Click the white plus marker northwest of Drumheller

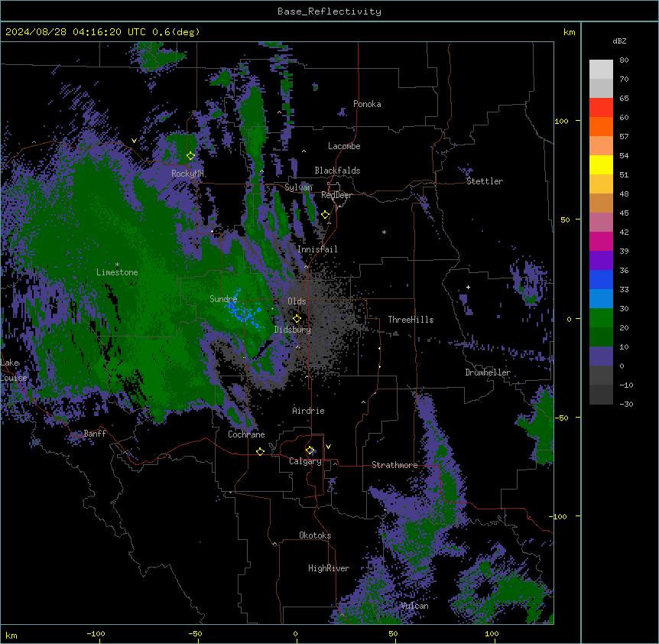(468, 287)
